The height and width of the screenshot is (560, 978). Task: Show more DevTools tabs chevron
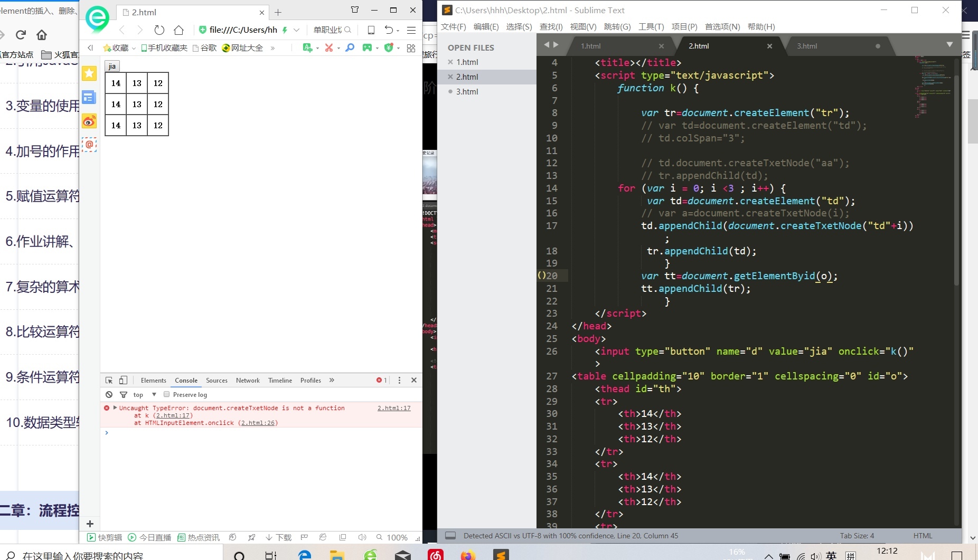point(332,380)
